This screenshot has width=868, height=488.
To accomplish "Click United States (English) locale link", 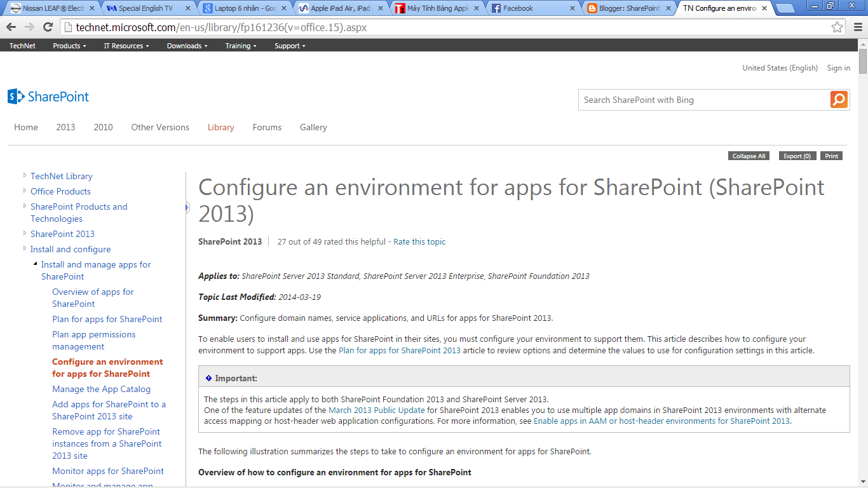I will click(780, 68).
